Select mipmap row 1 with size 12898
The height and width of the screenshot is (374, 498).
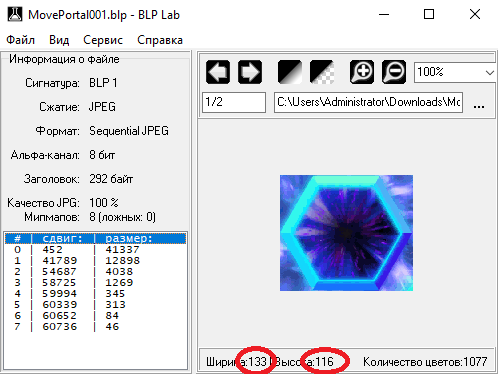click(95, 261)
